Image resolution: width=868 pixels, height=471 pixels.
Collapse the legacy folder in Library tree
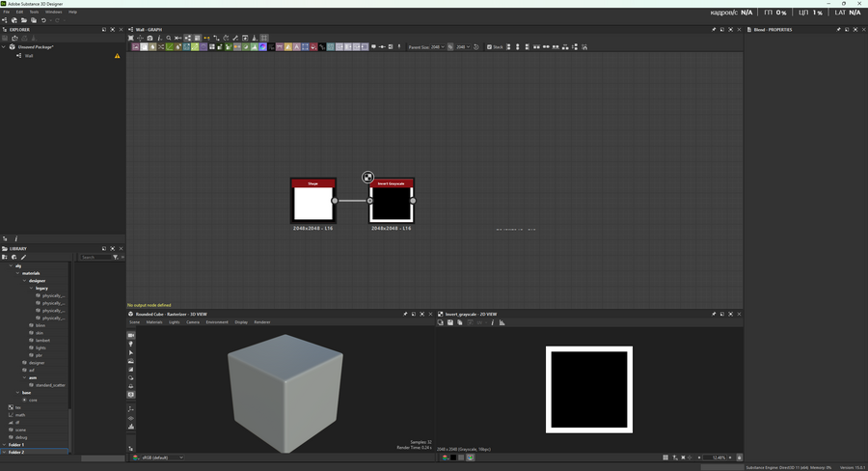pos(30,288)
